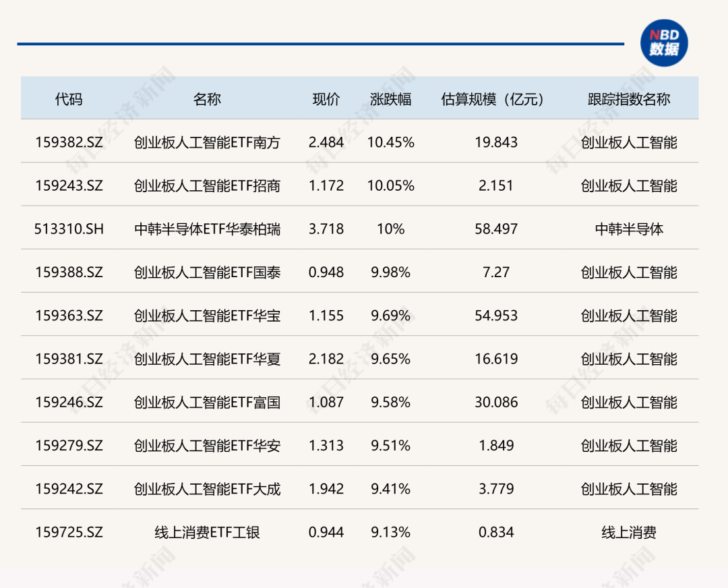Click stock code 159246.SZ
Image resolution: width=728 pixels, height=588 pixels.
69,403
